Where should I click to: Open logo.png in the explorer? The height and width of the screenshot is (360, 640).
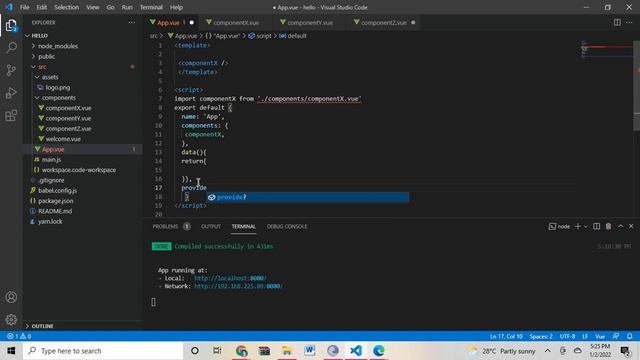click(x=58, y=87)
